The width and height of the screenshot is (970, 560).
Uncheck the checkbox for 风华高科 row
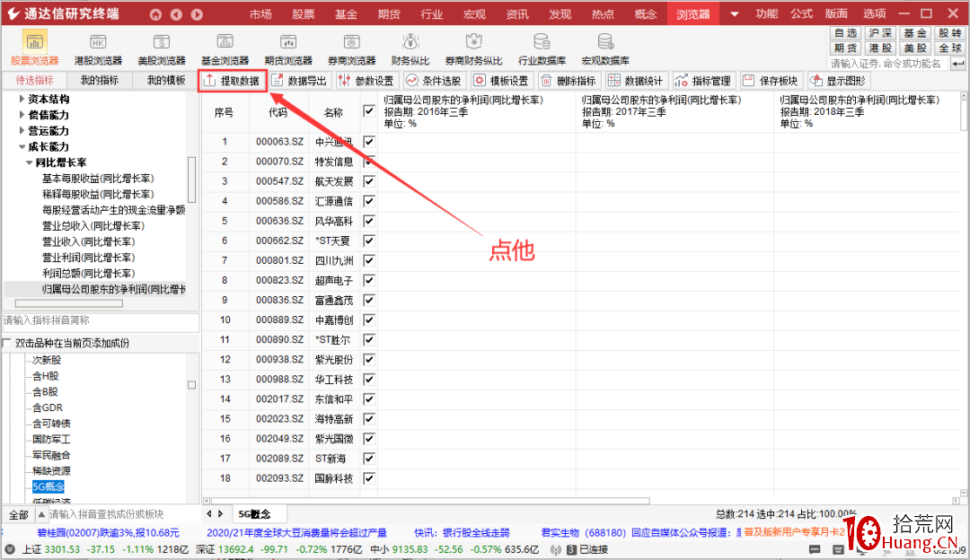pos(369,221)
